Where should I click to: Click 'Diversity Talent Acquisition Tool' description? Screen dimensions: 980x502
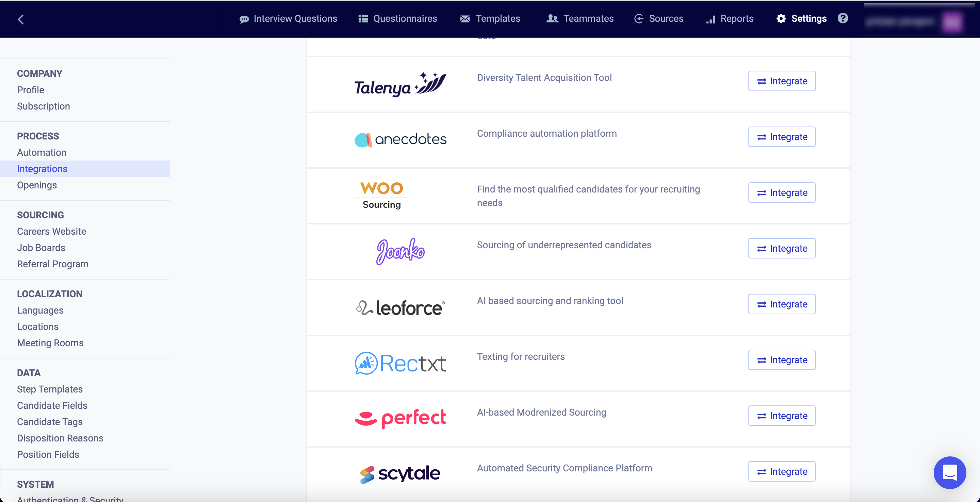pyautogui.click(x=544, y=78)
